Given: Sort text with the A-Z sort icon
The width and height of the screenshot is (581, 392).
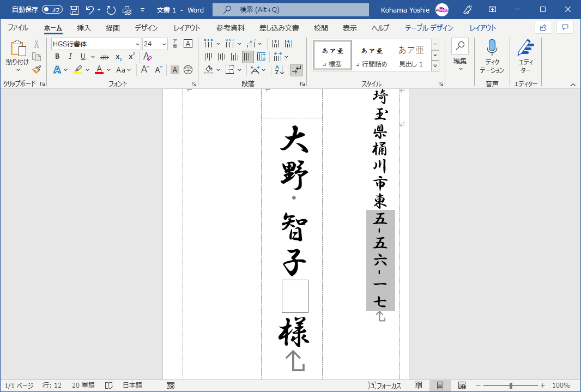Looking at the screenshot, I should point(280,70).
